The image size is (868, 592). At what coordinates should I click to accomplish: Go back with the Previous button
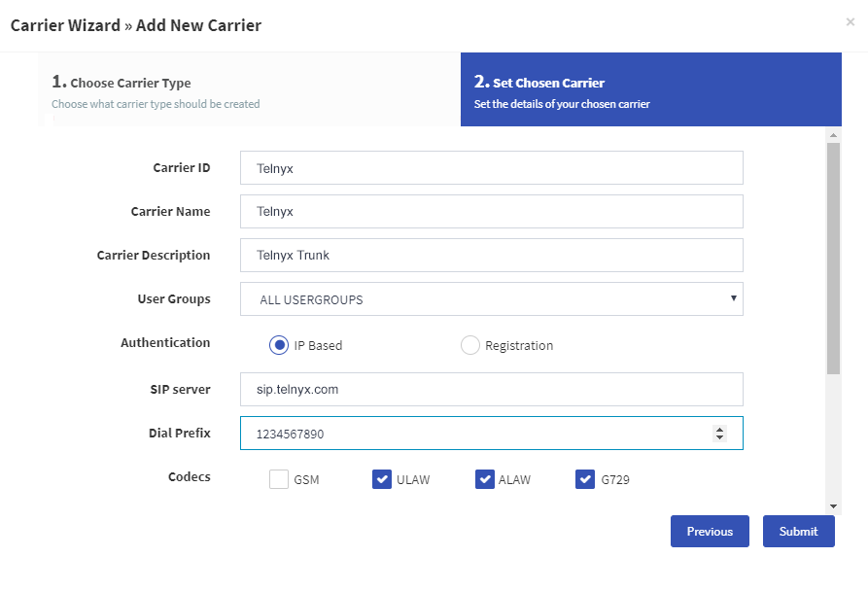point(710,531)
